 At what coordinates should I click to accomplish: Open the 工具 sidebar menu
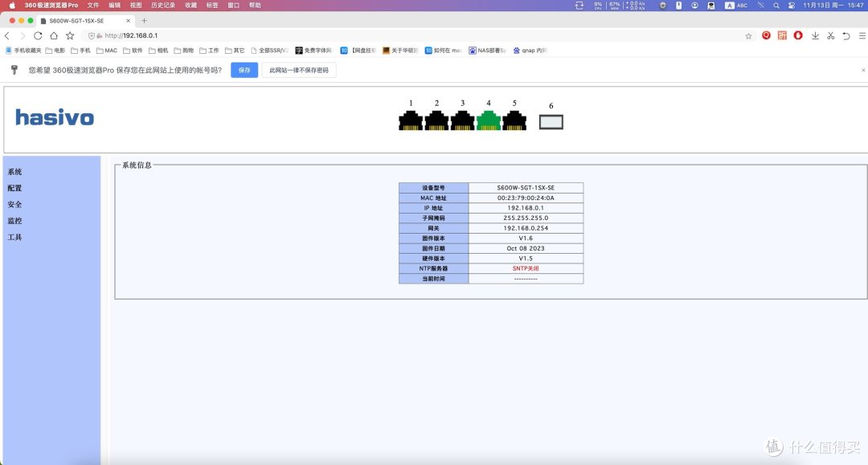(14, 237)
